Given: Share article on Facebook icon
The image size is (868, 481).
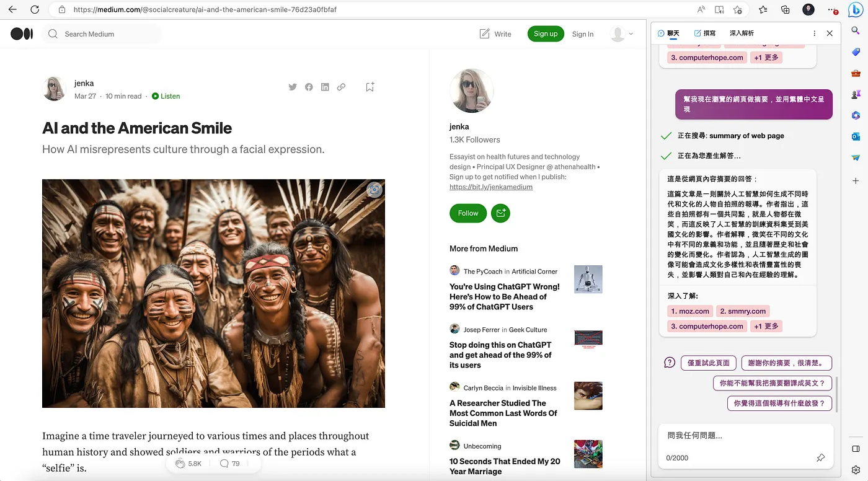Looking at the screenshot, I should [309, 87].
